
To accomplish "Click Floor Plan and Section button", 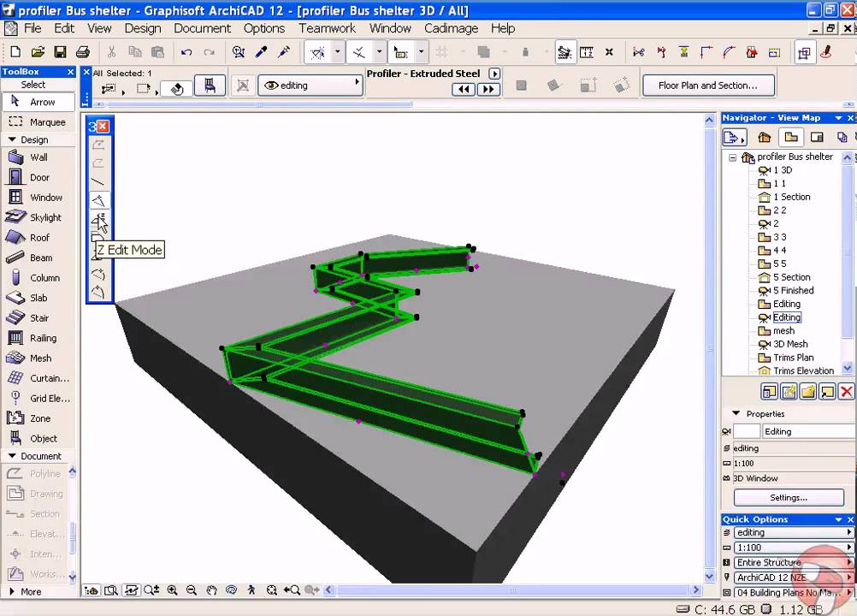I will click(x=708, y=86).
